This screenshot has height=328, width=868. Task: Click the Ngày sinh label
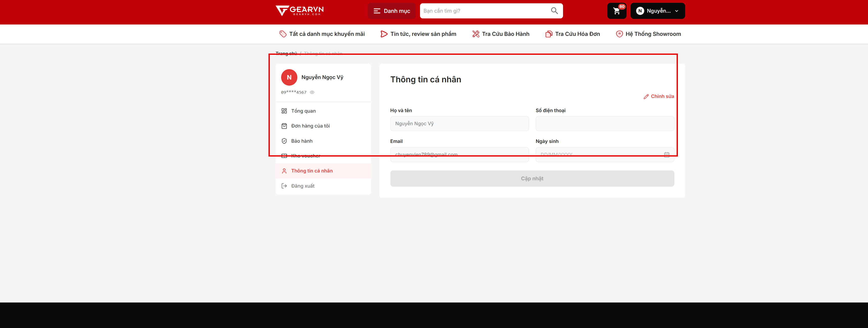(x=547, y=141)
